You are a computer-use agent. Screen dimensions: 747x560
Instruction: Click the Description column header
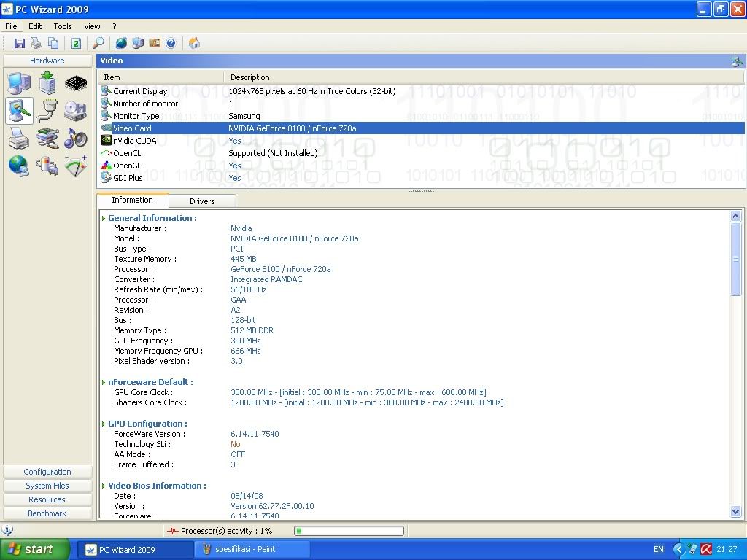tap(484, 77)
